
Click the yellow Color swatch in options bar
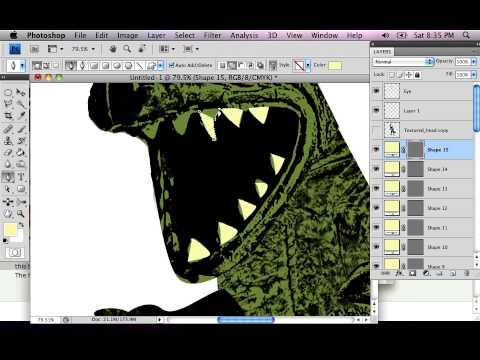coord(335,65)
